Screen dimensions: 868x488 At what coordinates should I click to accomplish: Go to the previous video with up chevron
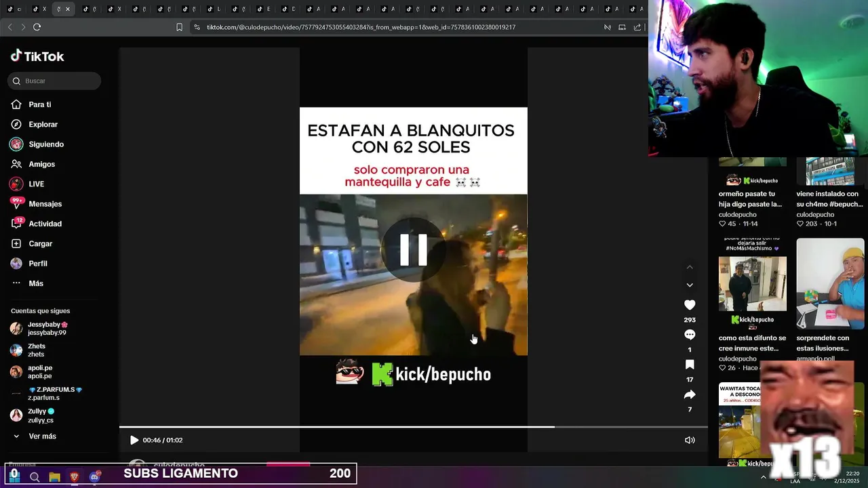pos(690,267)
